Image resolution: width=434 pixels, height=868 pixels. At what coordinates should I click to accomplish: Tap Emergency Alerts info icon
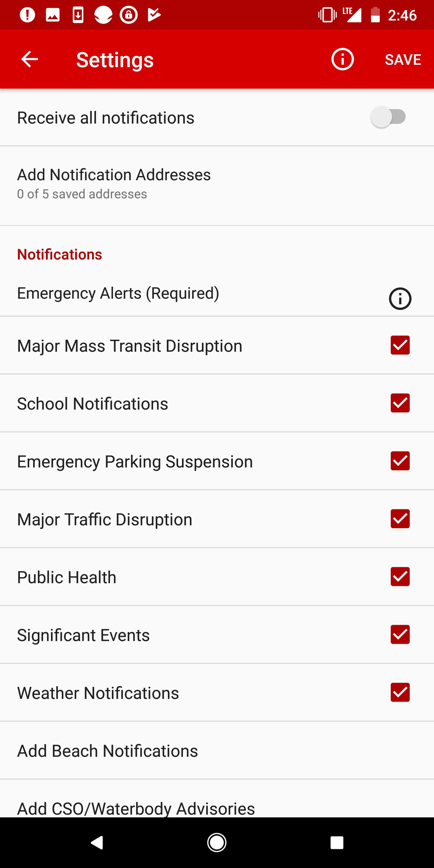pyautogui.click(x=400, y=299)
